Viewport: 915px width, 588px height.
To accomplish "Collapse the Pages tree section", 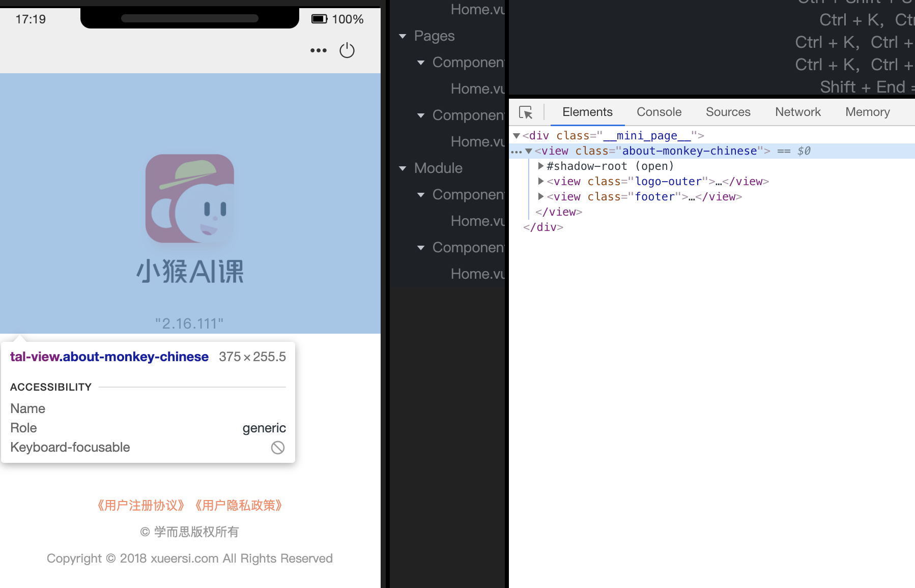I will (403, 36).
